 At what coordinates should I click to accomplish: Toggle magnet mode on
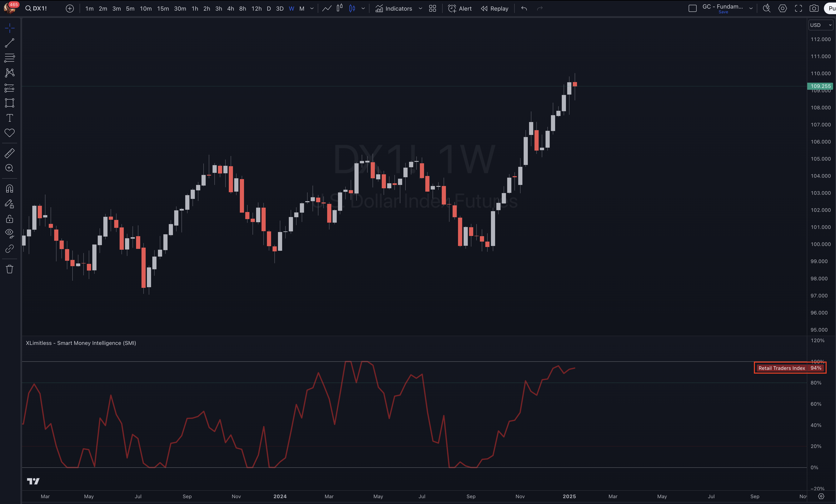(10, 188)
